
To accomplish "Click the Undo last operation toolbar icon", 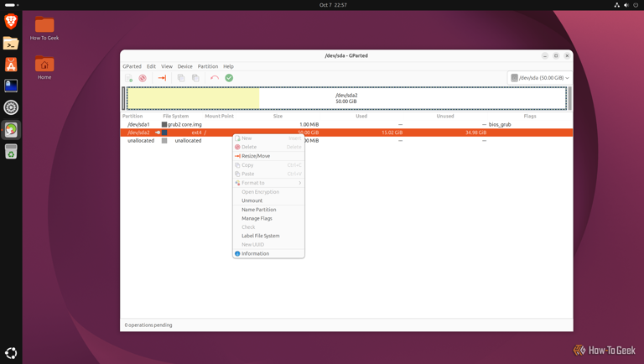I will click(x=215, y=78).
